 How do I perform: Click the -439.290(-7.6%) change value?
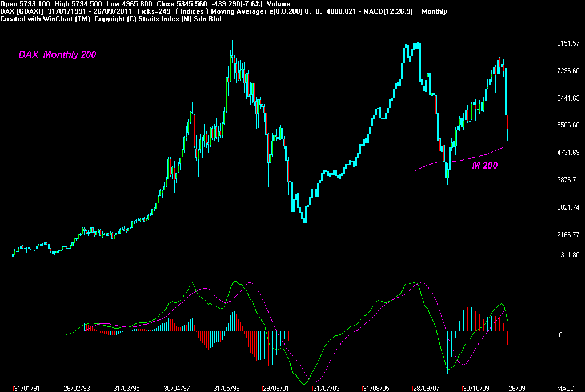click(x=237, y=4)
